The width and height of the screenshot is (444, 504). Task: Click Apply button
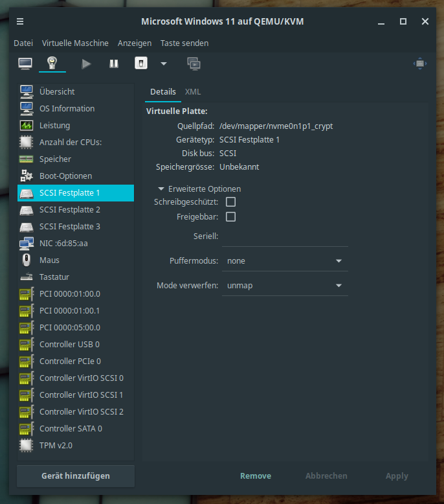point(397,475)
